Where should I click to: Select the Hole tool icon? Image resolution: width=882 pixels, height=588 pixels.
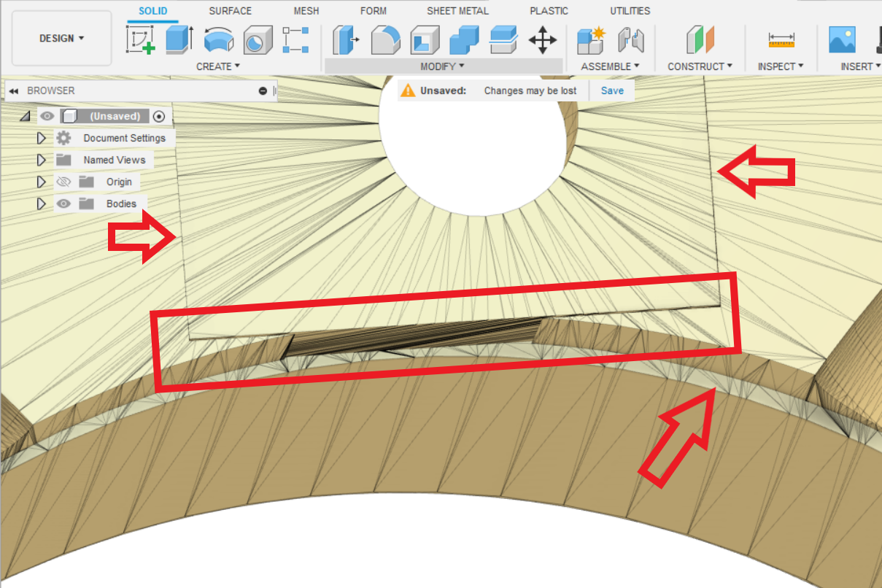pos(257,39)
